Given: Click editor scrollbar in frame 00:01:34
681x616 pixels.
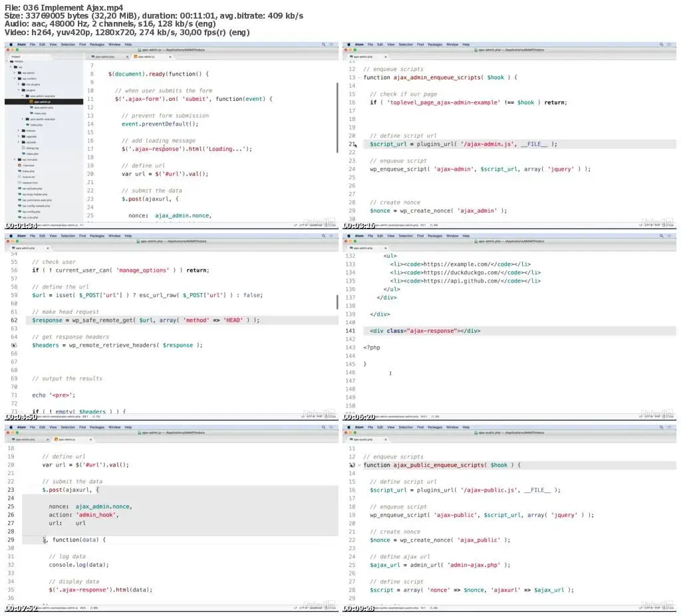Looking at the screenshot, I should pos(337,117).
